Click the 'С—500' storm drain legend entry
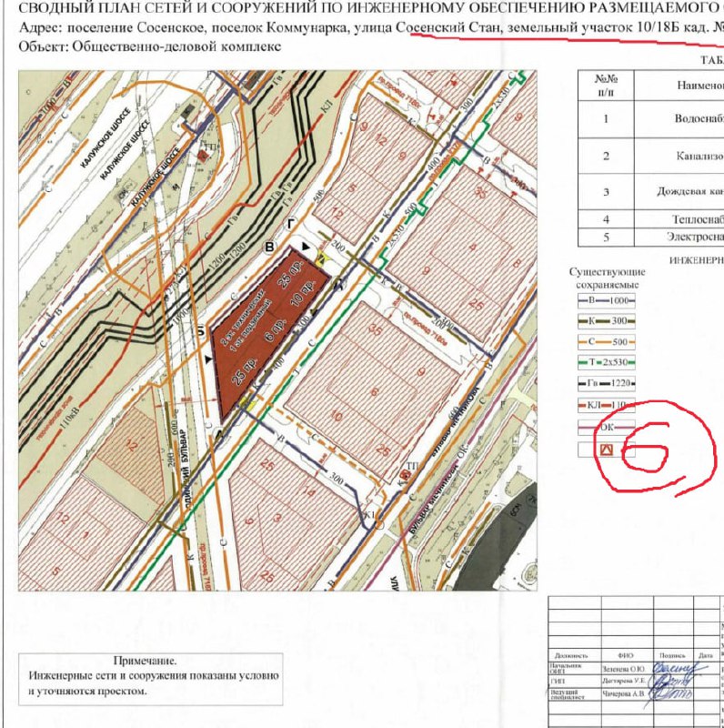724x728 pixels. pos(607,342)
